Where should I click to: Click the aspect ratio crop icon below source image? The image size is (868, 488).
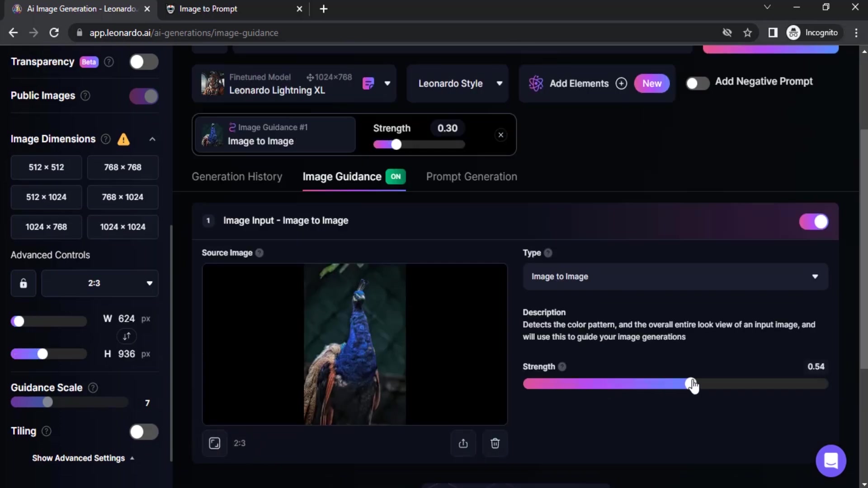tap(215, 443)
